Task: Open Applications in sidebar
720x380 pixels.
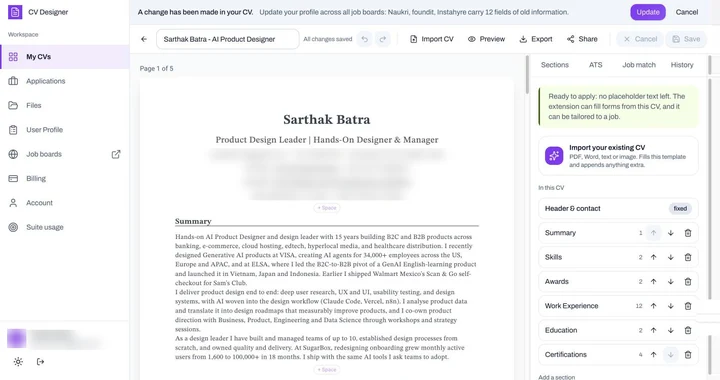Action: point(65,81)
